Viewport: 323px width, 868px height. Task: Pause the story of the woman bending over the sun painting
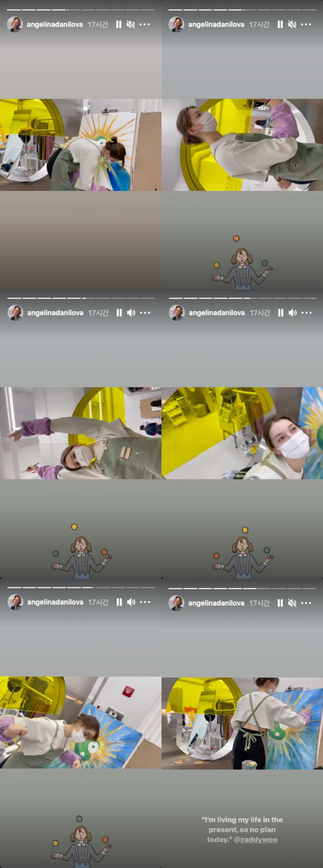coord(119,24)
